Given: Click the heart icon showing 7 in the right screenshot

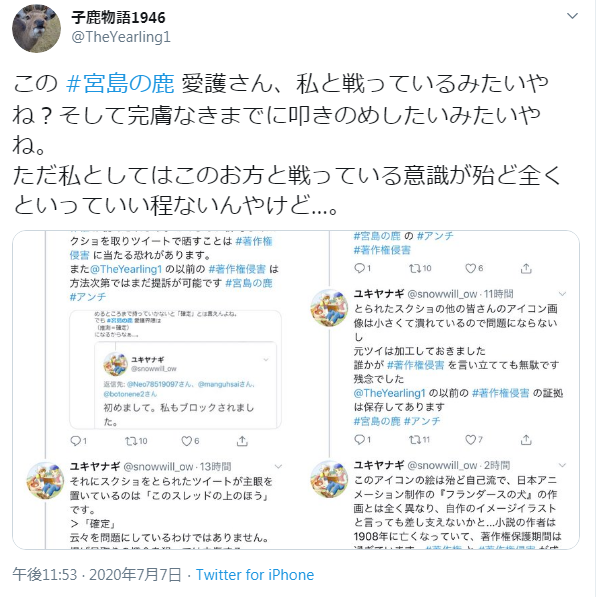Looking at the screenshot, I should pyautogui.click(x=471, y=440).
